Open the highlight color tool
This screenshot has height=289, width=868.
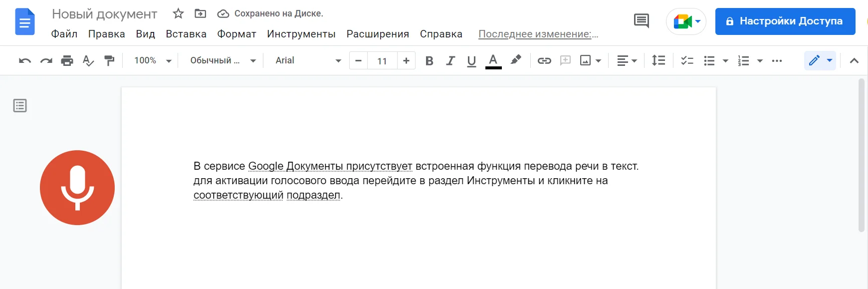(x=516, y=60)
